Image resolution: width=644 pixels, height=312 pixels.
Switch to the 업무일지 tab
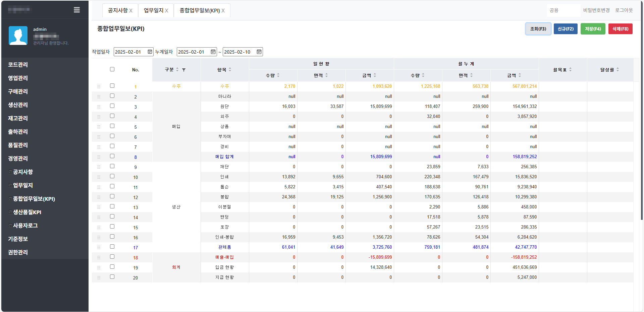click(x=153, y=11)
